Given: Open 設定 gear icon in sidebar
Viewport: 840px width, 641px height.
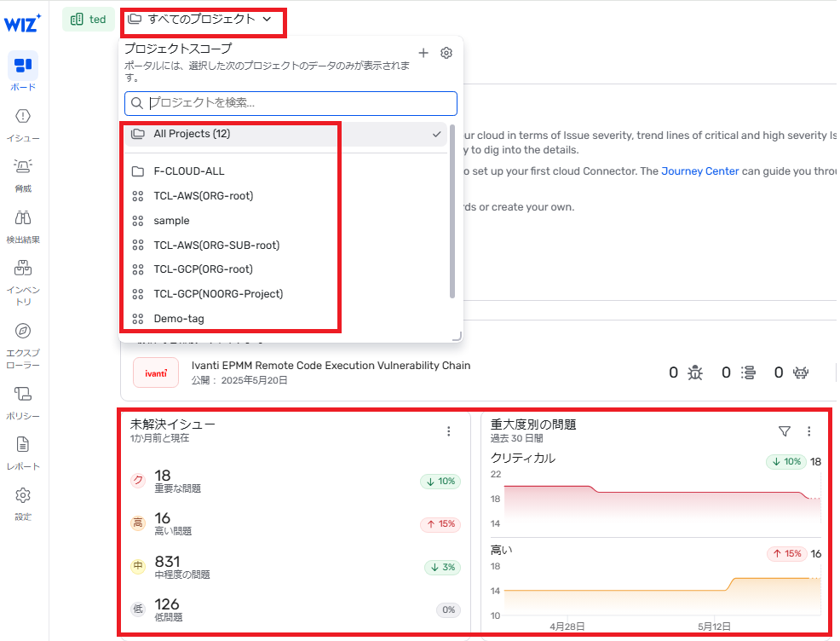Looking at the screenshot, I should 23,495.
